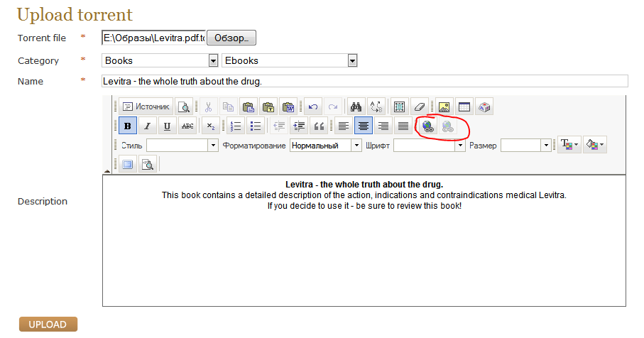Apply blockquote with the quotes icon

click(x=319, y=126)
